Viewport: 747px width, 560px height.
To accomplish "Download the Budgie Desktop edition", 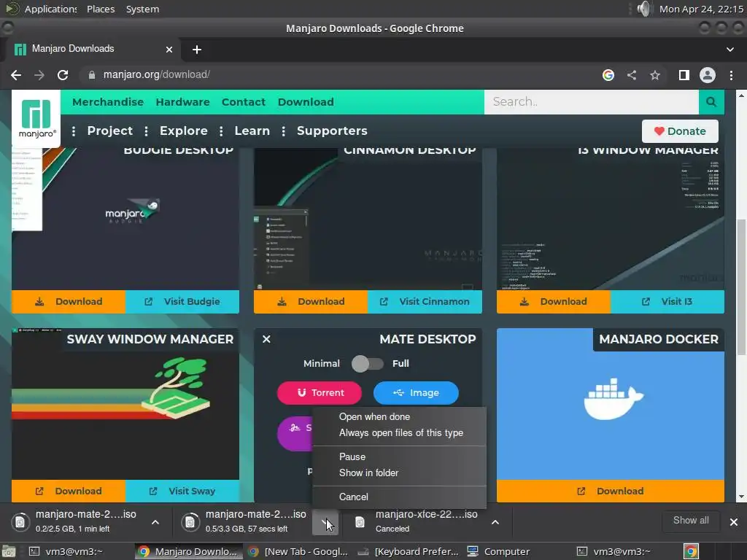I will [69, 302].
